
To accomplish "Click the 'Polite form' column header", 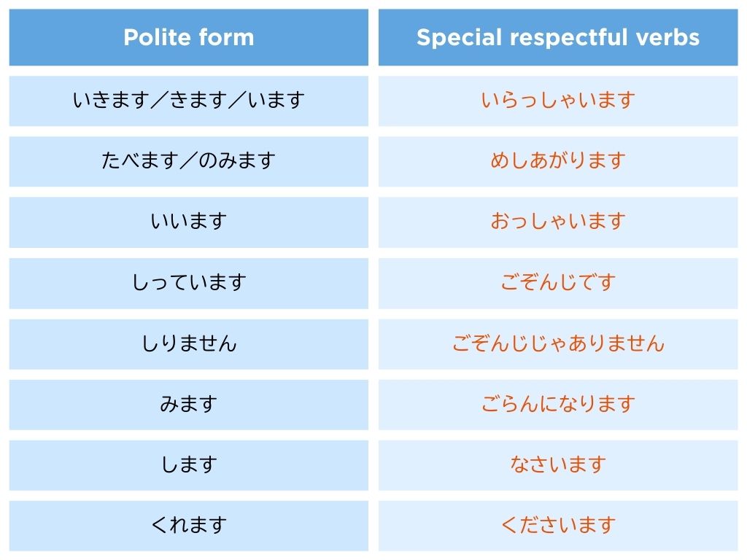I will 189,38.
